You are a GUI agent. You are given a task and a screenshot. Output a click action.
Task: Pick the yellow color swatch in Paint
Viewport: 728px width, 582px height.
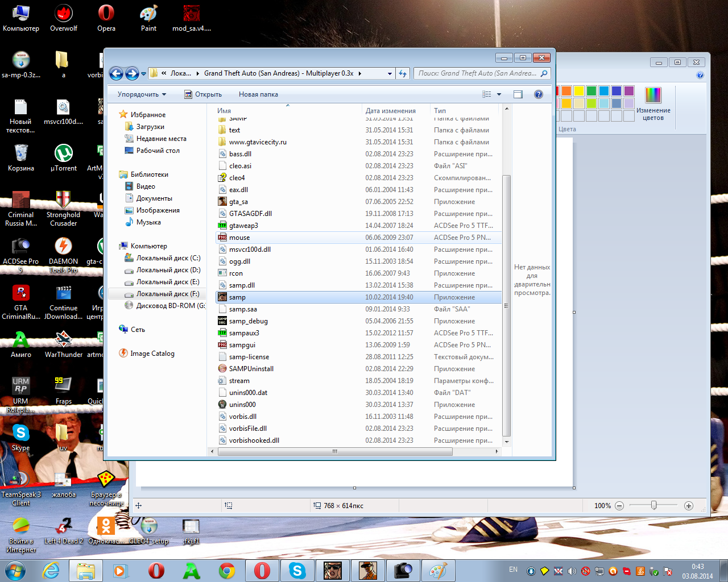[x=579, y=91]
